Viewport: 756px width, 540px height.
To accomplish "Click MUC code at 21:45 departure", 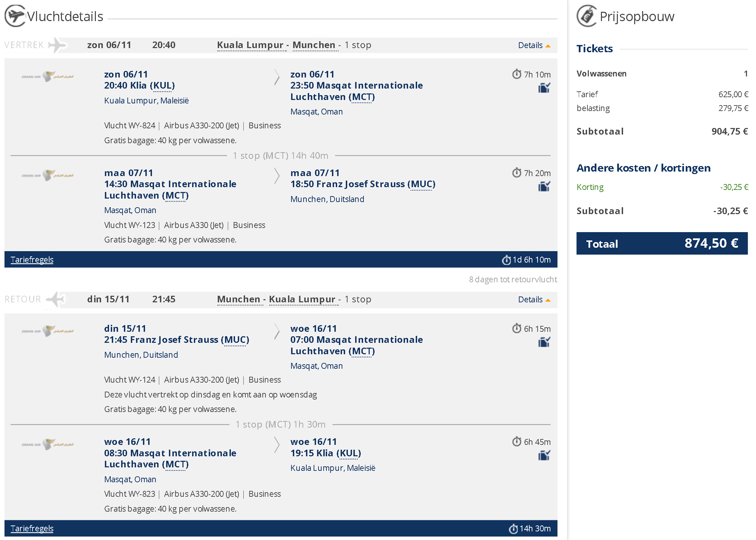I will [x=235, y=340].
